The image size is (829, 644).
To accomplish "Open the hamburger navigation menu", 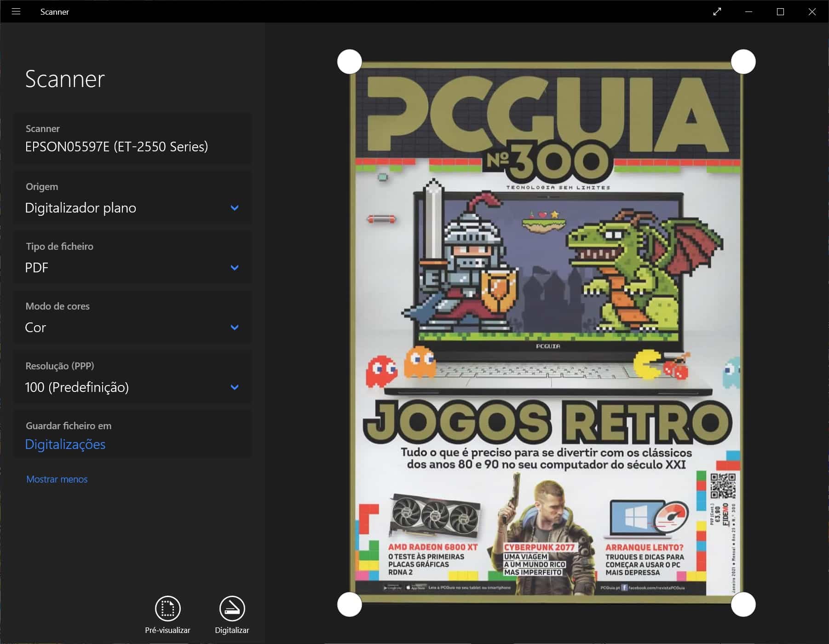I will pyautogui.click(x=16, y=11).
